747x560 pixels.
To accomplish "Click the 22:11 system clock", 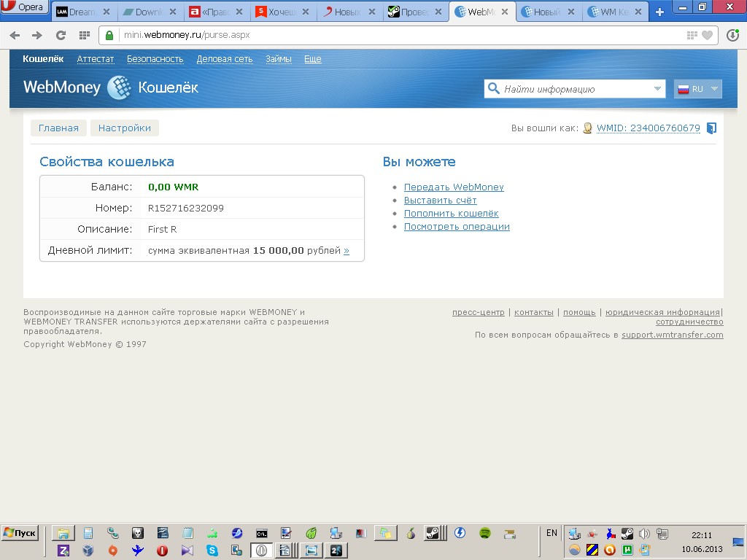I will [701, 535].
